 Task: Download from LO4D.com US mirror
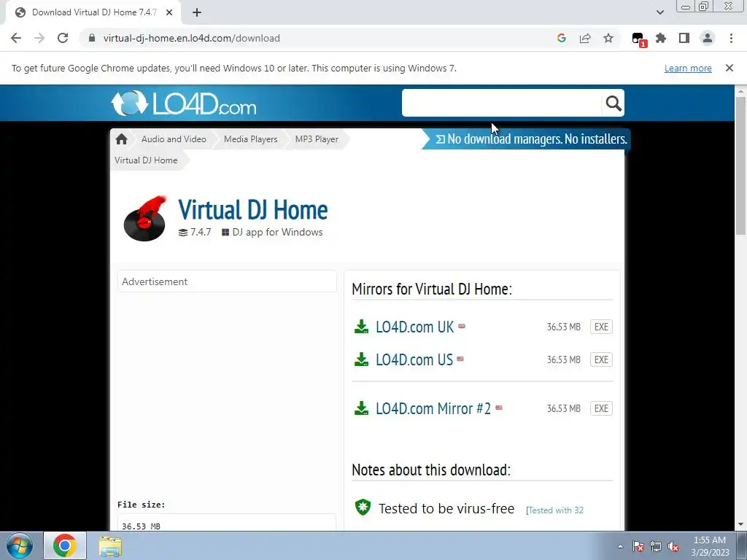(x=414, y=359)
